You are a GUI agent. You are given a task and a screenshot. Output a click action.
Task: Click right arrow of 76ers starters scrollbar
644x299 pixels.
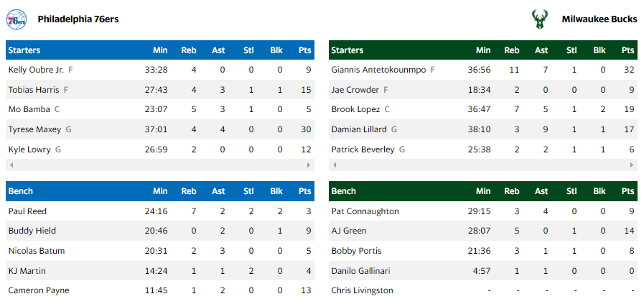[x=310, y=165]
